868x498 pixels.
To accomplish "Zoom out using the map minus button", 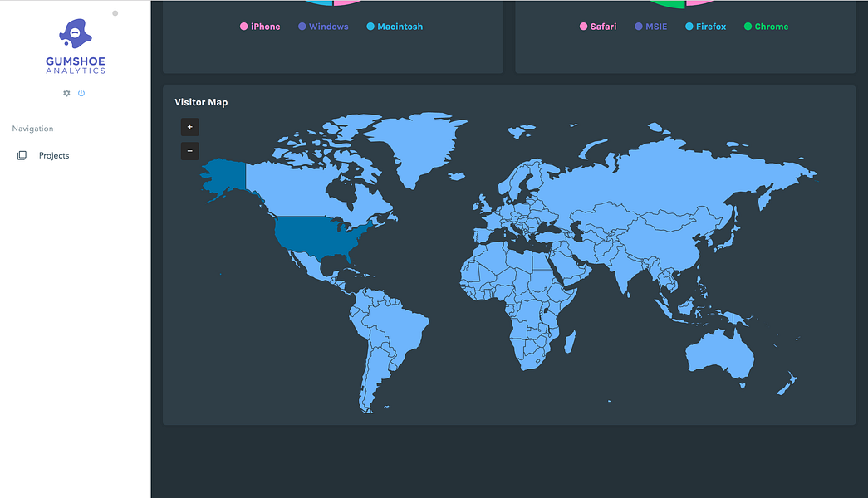I will click(189, 150).
